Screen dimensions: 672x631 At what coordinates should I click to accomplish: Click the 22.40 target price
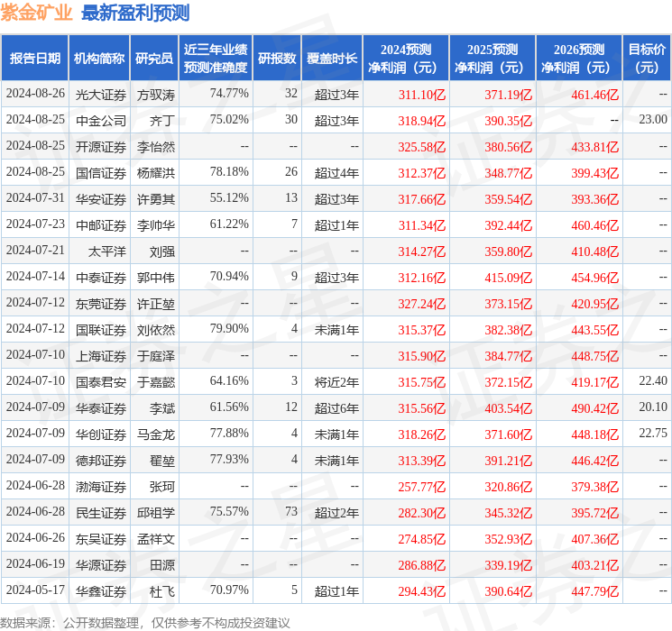[x=653, y=380]
